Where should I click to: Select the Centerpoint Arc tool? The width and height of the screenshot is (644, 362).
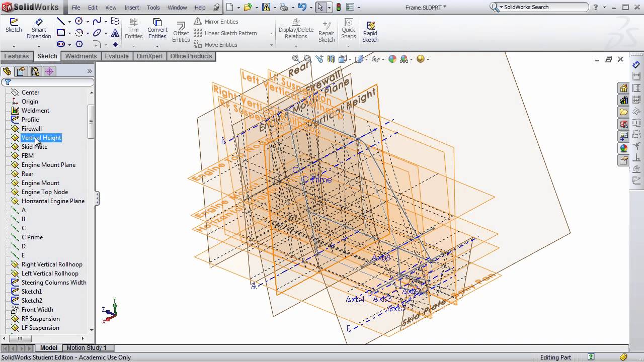click(79, 33)
